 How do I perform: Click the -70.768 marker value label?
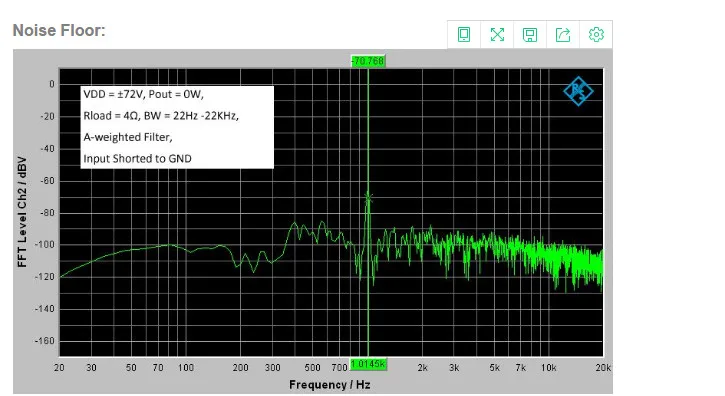click(368, 61)
